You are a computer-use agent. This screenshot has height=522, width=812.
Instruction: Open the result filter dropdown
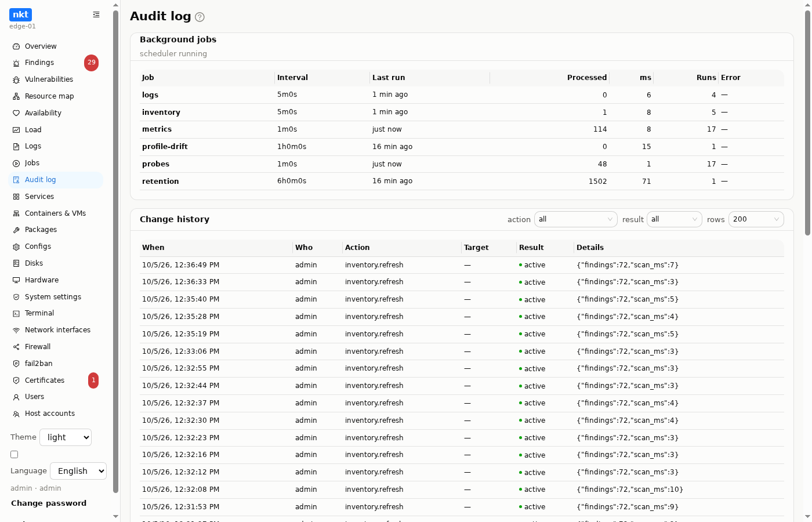point(675,219)
